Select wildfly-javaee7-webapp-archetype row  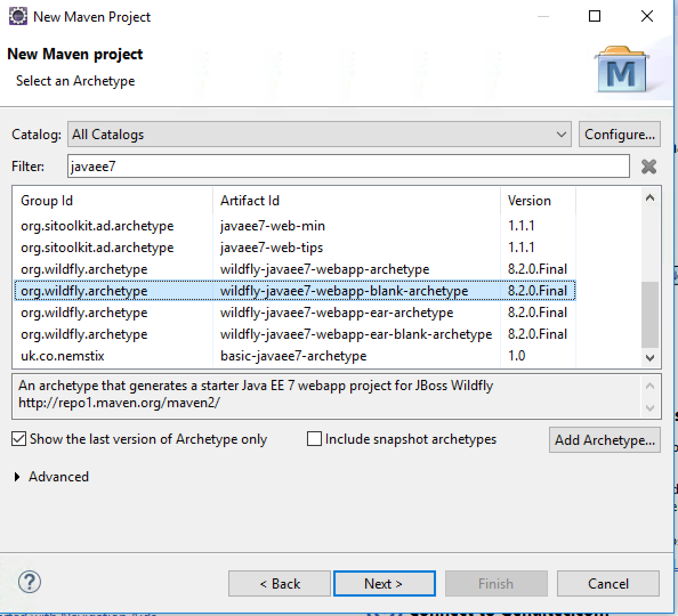(x=295, y=269)
